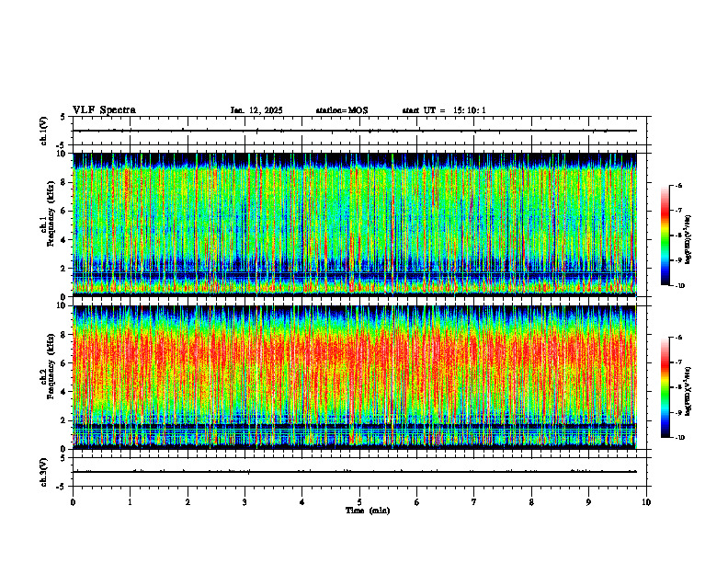The image size is (728, 563).
Task: Click the ch.2 spectrogram color scale bar
Action: coord(665,387)
